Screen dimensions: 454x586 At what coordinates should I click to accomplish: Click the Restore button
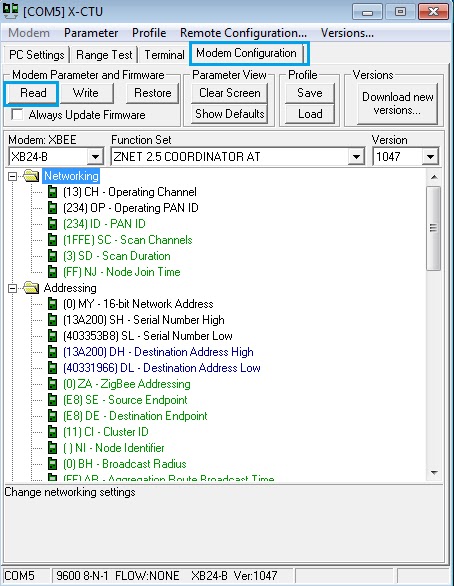coord(153,93)
